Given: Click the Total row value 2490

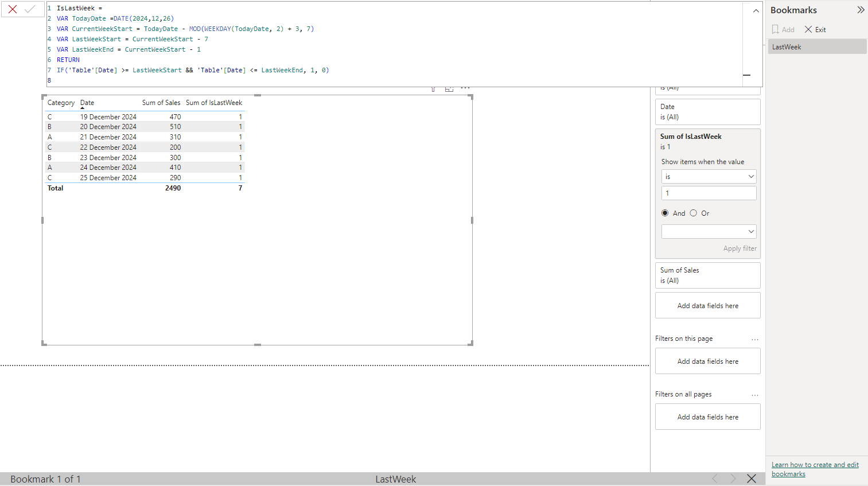Looking at the screenshot, I should 173,188.
